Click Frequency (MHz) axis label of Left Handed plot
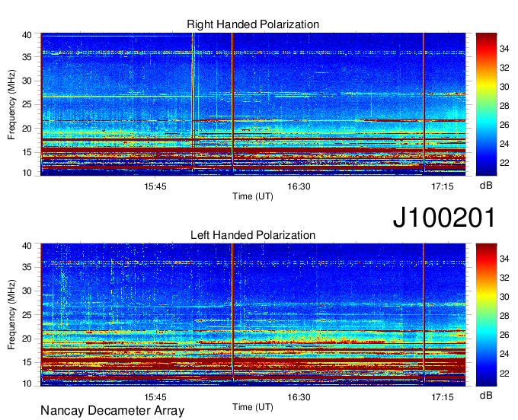518x420 pixels. (x=11, y=315)
